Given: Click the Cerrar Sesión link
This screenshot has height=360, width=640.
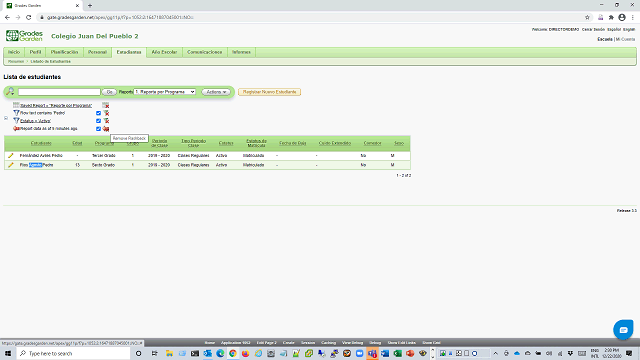Looking at the screenshot, I should coord(593,29).
